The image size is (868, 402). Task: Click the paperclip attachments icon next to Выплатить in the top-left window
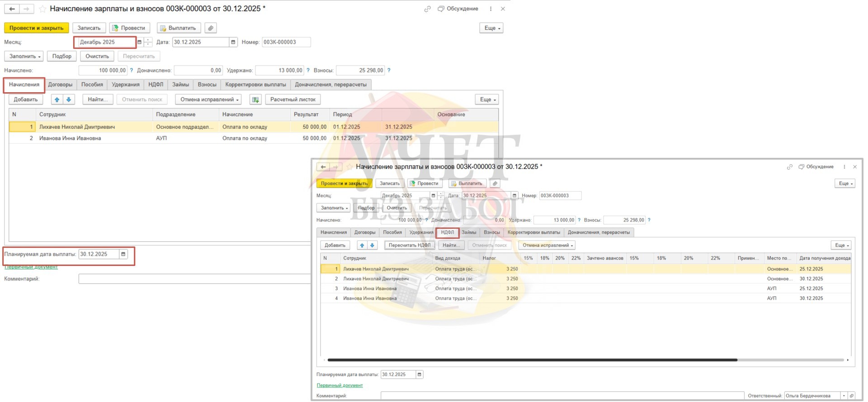(210, 28)
